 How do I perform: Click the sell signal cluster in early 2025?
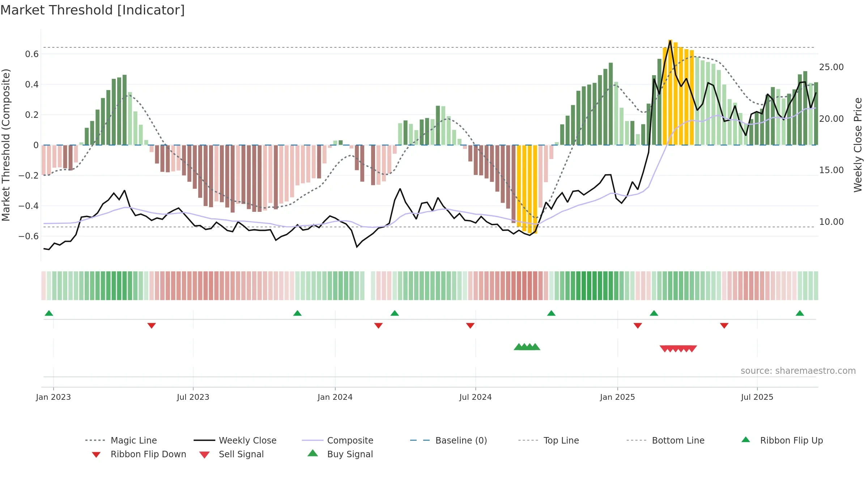(x=678, y=349)
